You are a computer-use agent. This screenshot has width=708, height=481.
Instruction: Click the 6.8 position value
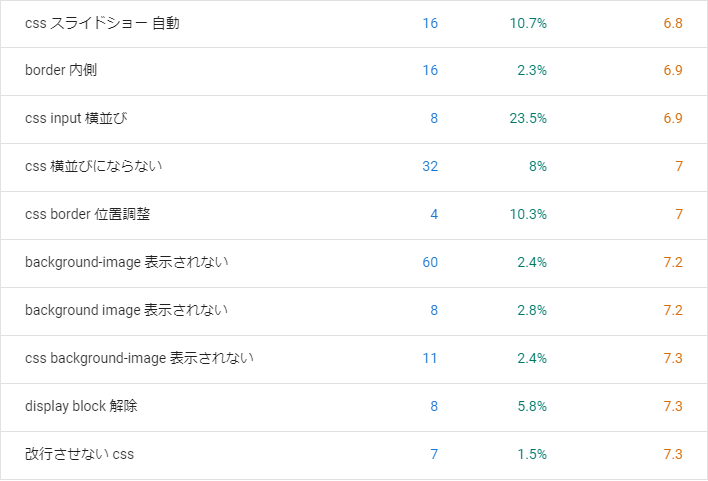(x=673, y=23)
